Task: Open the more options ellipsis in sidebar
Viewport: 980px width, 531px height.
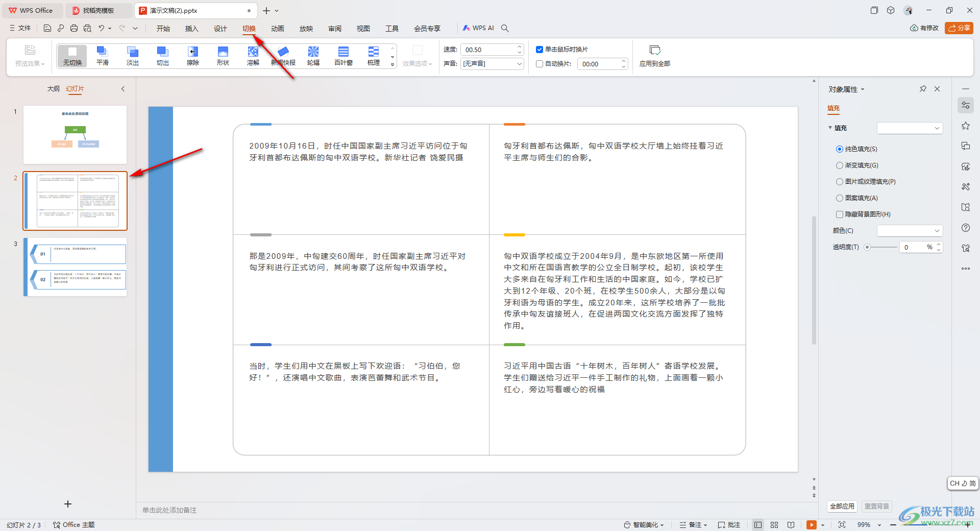Action: pyautogui.click(x=965, y=269)
